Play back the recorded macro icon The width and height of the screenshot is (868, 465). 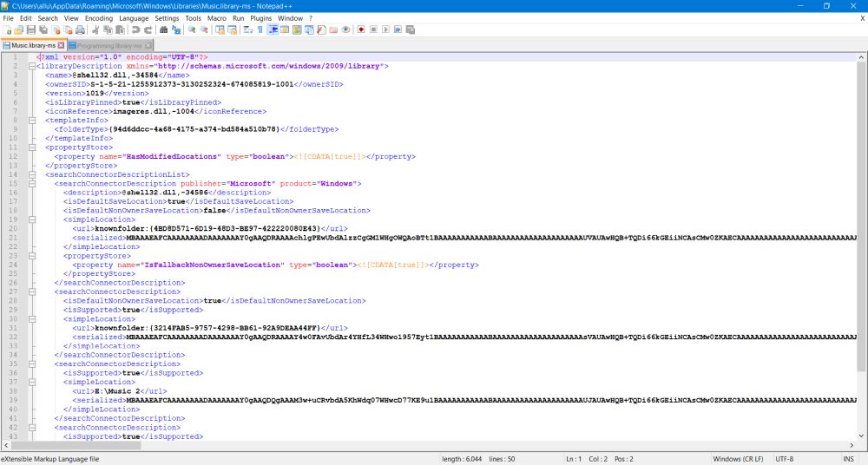pyautogui.click(x=386, y=29)
